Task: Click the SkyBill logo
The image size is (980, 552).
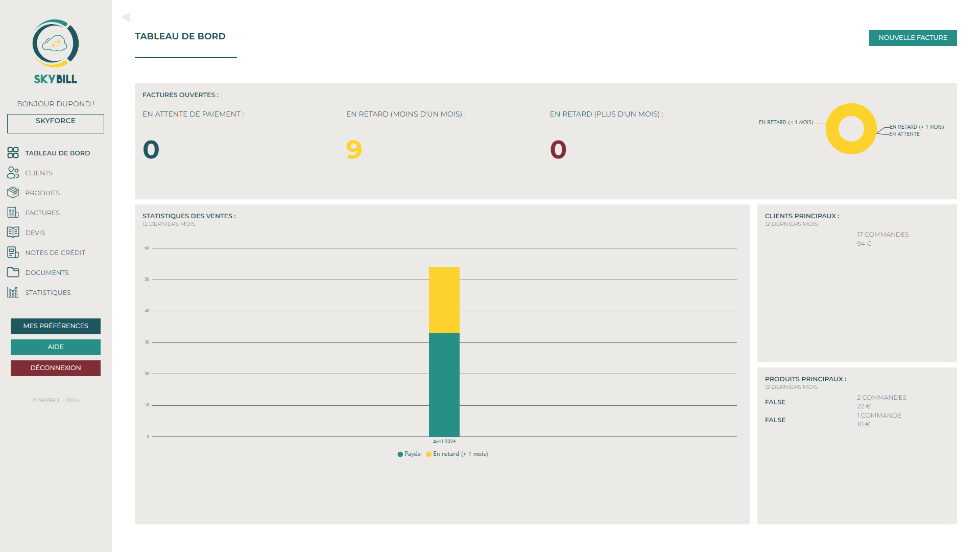Action: [56, 52]
